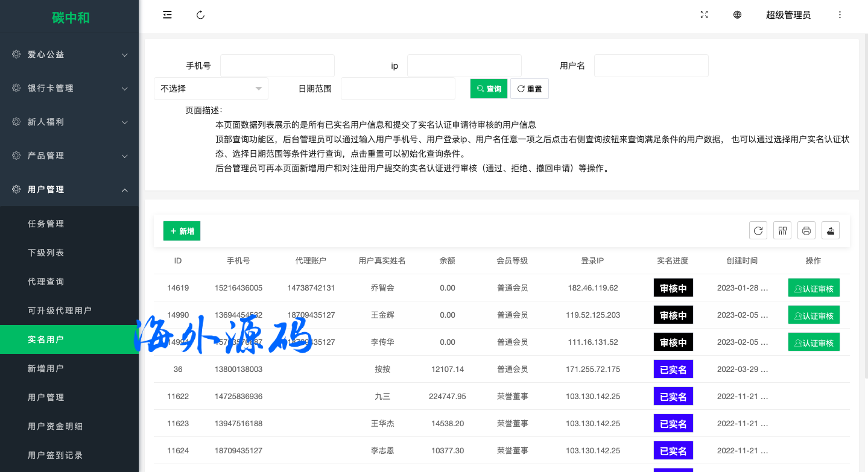
Task: Click the 重置 reset button
Action: (x=529, y=89)
